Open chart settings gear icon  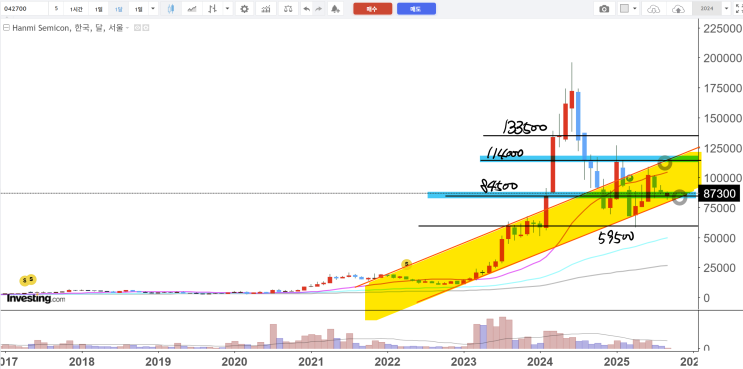pyautogui.click(x=244, y=9)
